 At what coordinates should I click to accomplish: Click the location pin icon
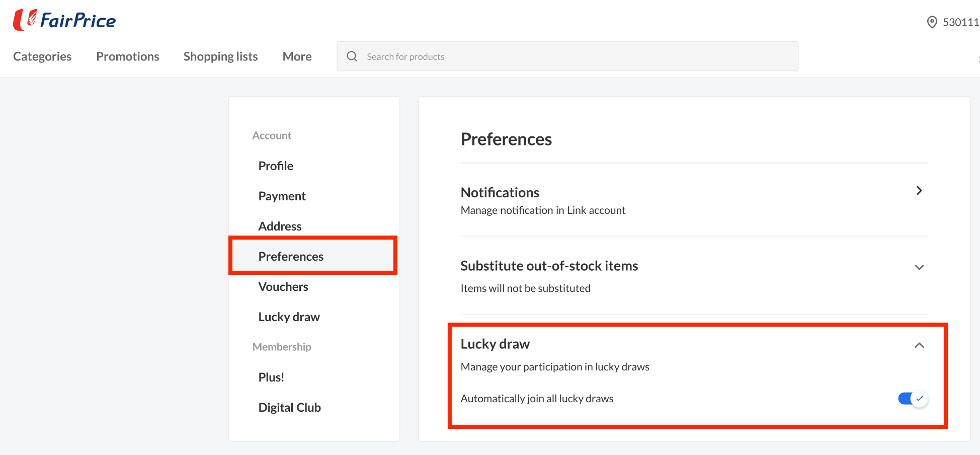point(932,22)
